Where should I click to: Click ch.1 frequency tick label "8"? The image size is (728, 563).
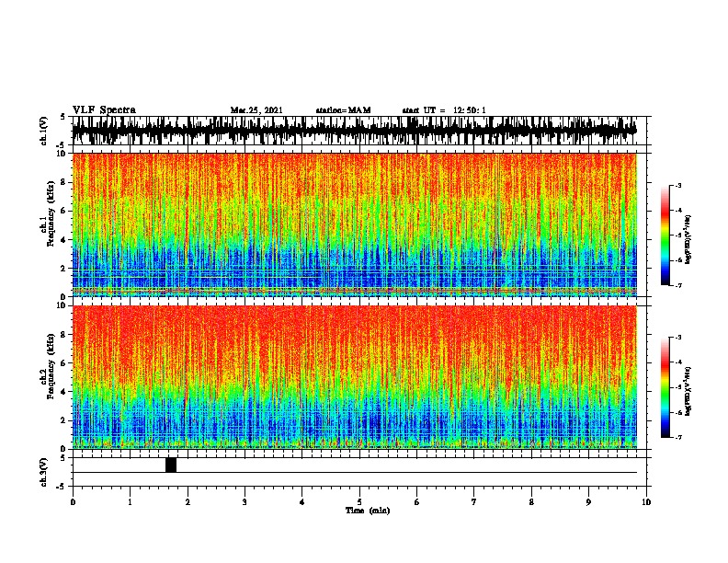[63, 182]
